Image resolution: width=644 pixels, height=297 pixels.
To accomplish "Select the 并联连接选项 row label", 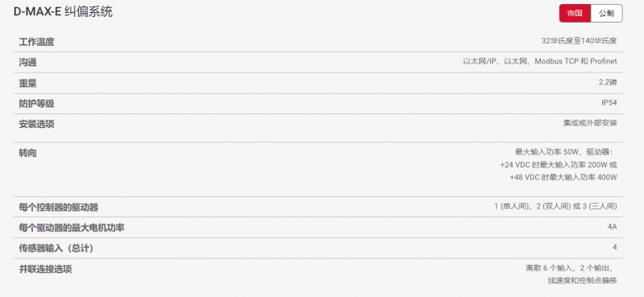I will [45, 270].
